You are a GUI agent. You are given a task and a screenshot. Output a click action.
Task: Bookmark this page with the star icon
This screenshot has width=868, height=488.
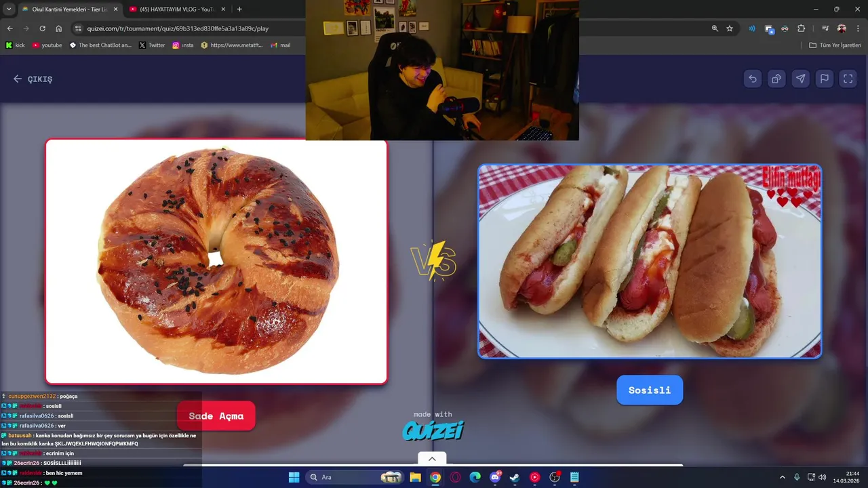point(730,28)
